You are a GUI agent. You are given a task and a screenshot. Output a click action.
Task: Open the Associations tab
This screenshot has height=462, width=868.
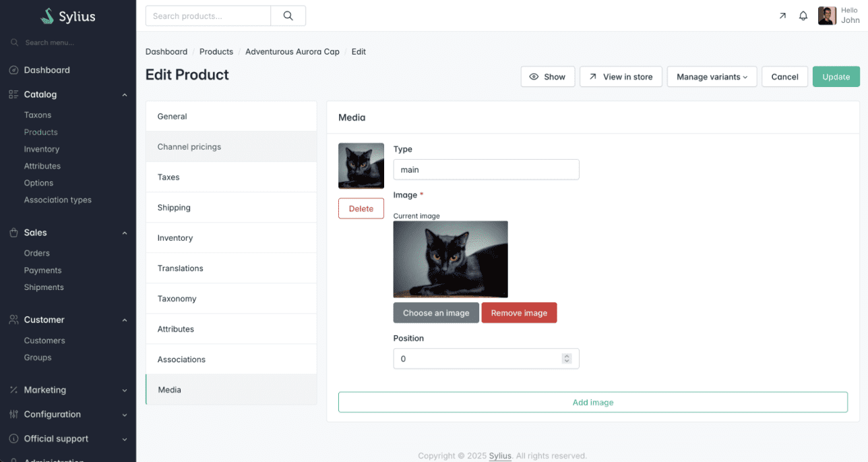231,359
